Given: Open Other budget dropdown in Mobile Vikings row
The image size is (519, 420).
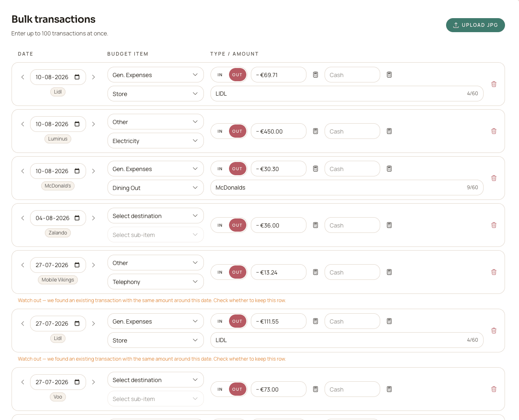Looking at the screenshot, I should [156, 263].
